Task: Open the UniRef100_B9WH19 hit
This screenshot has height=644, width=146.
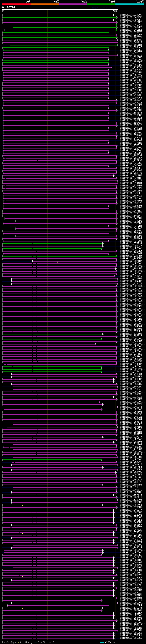Action: [x=131, y=123]
